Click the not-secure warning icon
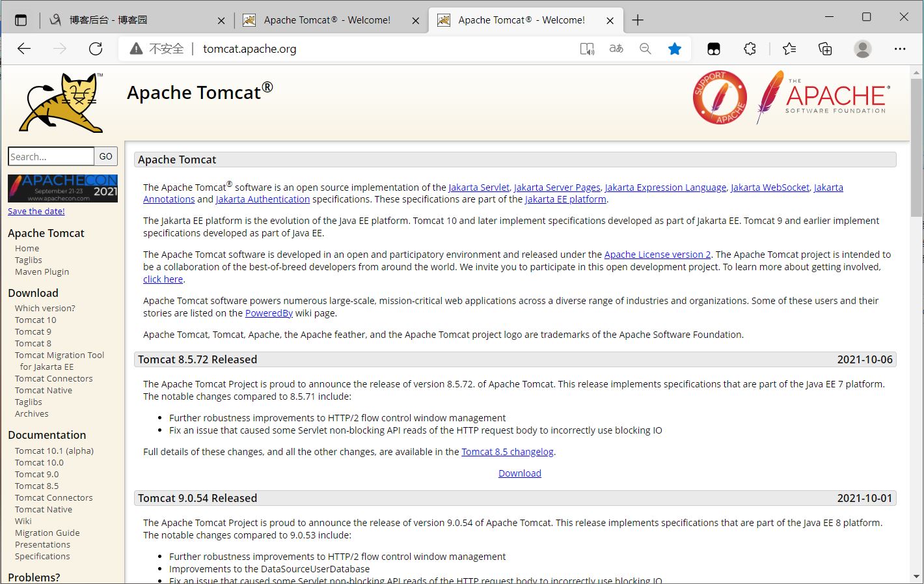Image resolution: width=924 pixels, height=584 pixels. (x=136, y=49)
